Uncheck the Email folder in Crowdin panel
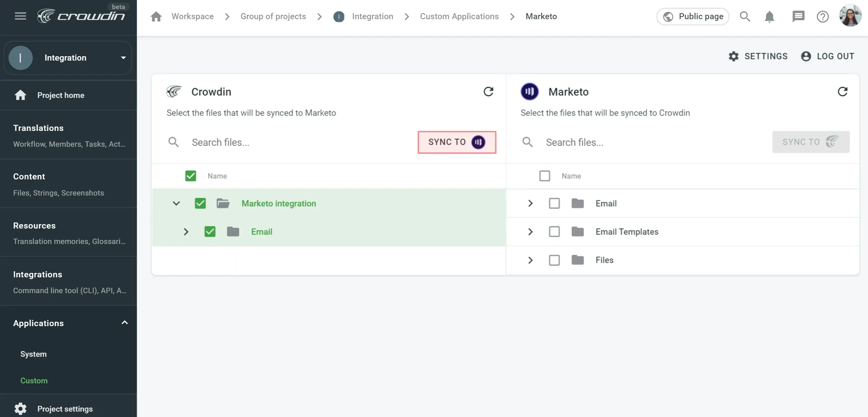 tap(210, 232)
